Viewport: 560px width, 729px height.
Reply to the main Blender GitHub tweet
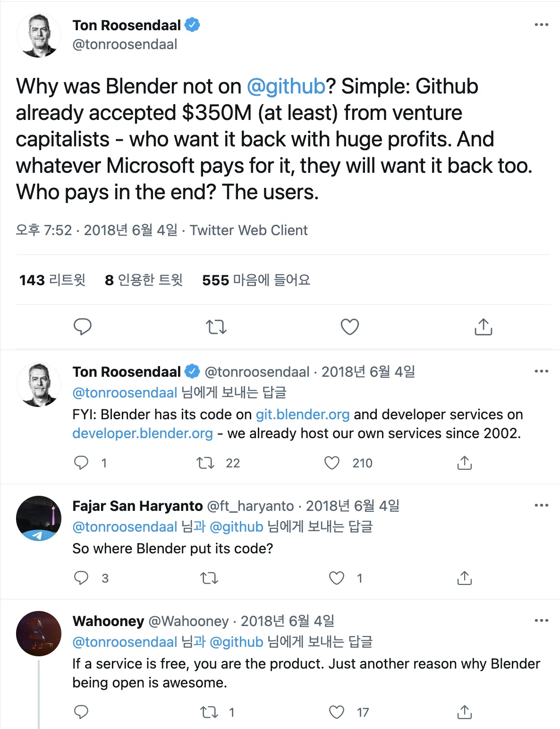point(83,327)
